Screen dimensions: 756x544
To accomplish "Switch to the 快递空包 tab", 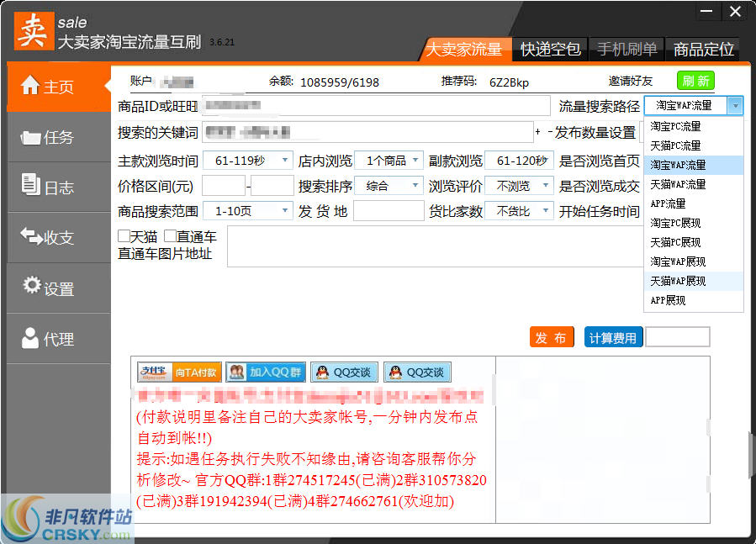I will click(550, 49).
